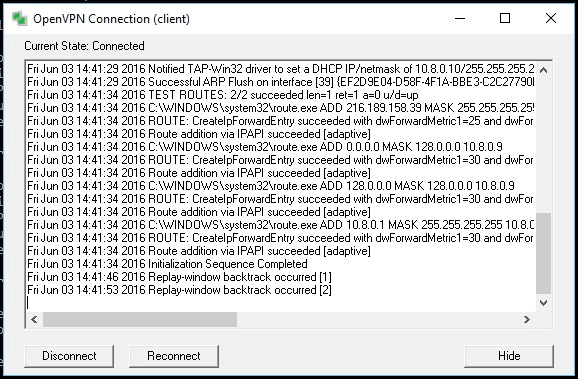Screen dimensions: 578x379
Task: Click the OpenVPN icon in title bar
Action: pyautogui.click(x=19, y=18)
